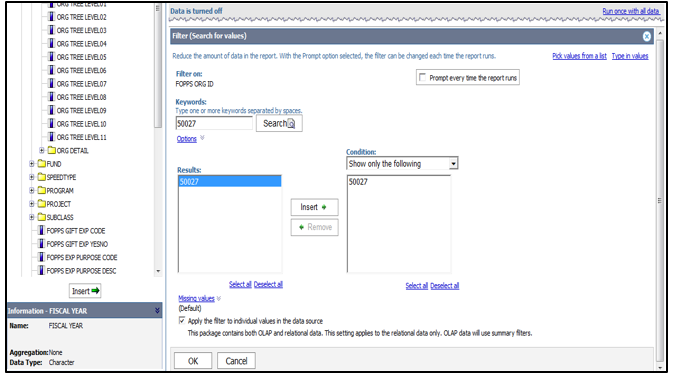The image size is (677, 383).
Task: Expand the SUBCLASS folder node
Action: coord(32,217)
